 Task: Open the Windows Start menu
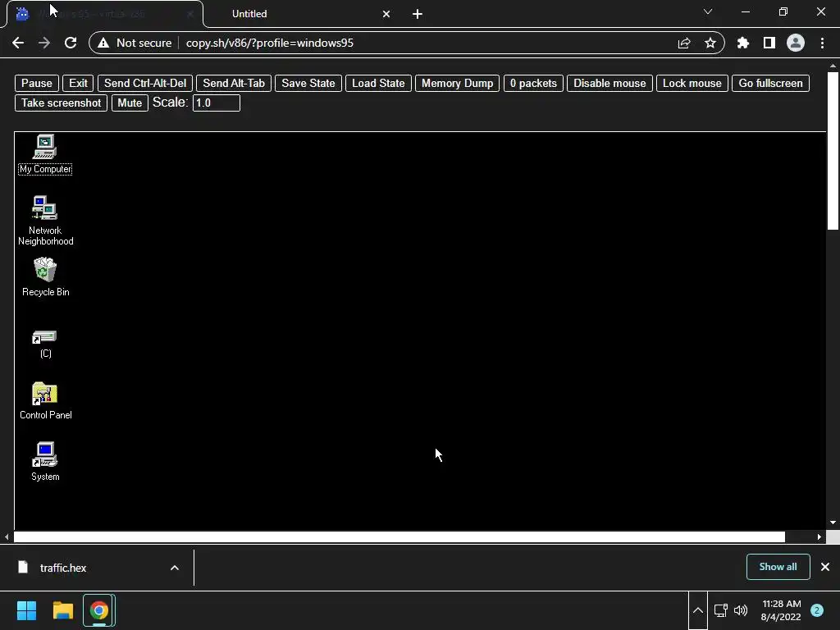tap(26, 610)
